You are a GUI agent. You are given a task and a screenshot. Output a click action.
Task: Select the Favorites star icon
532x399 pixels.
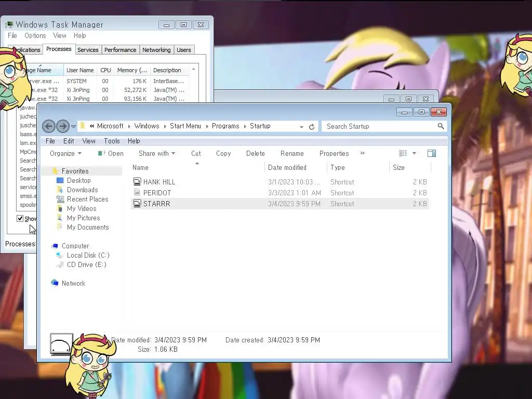point(55,171)
